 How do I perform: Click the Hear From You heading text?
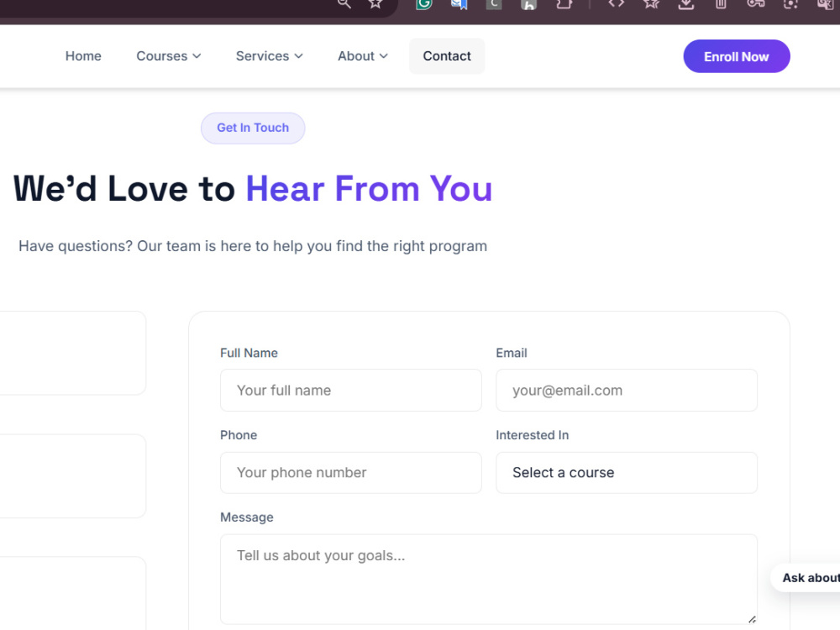(369, 188)
